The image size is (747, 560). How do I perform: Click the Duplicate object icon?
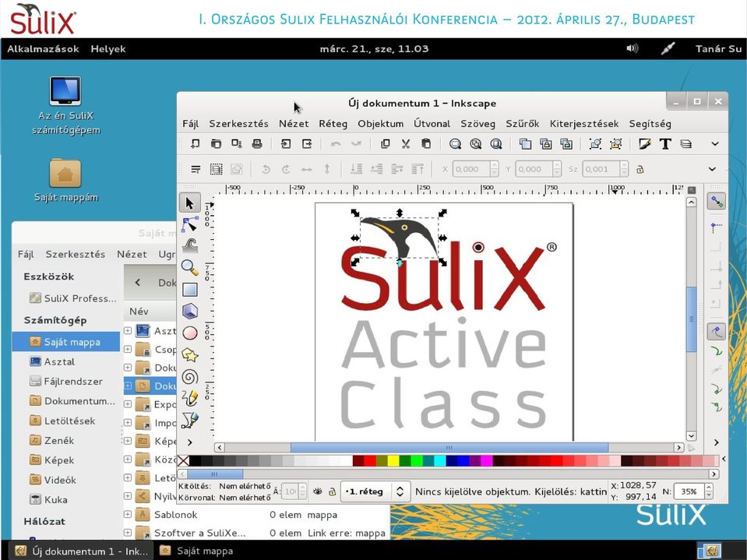[x=525, y=143]
